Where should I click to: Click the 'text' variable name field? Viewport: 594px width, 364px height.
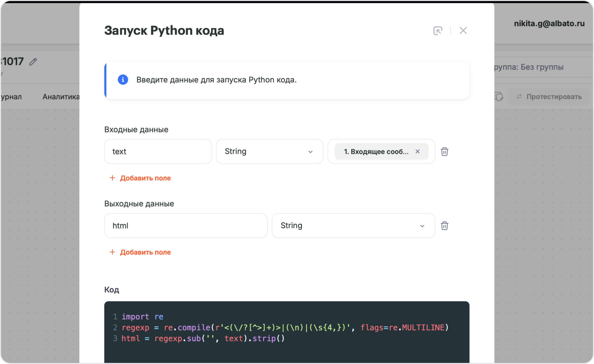point(158,152)
